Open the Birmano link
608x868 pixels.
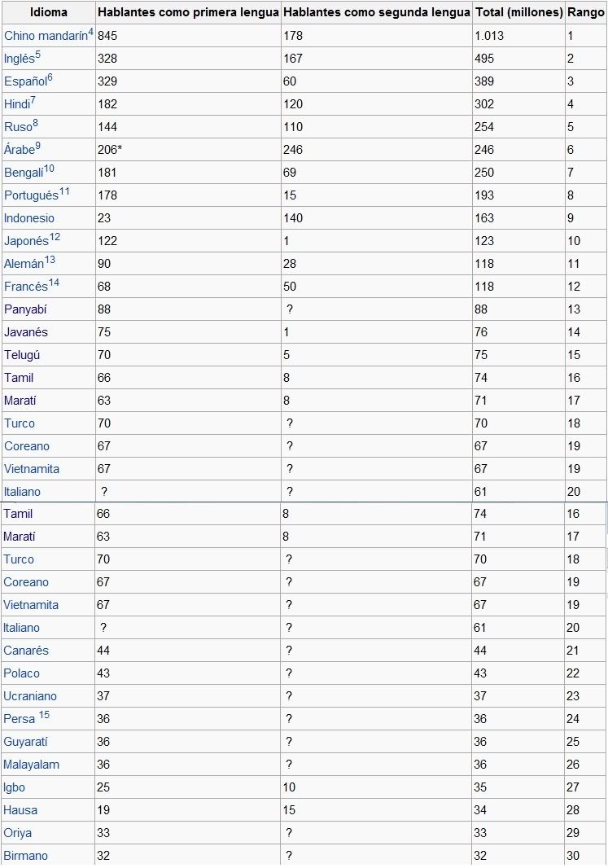click(25, 855)
